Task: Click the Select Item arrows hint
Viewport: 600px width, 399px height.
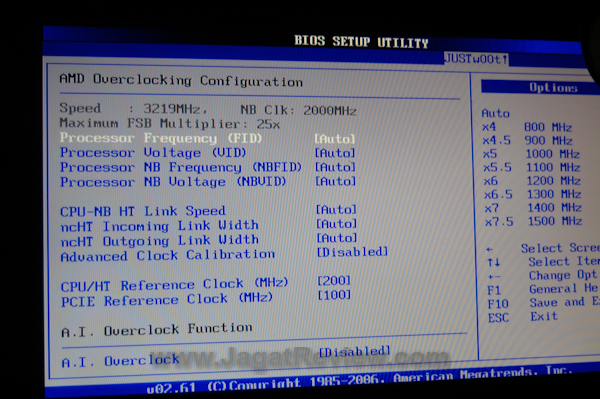Action: (x=543, y=262)
